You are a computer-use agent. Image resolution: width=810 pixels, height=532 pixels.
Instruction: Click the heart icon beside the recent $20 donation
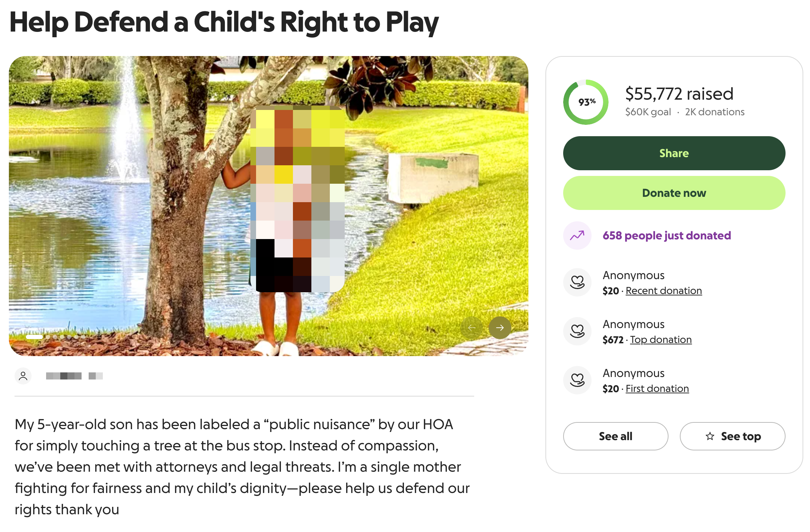(x=577, y=282)
